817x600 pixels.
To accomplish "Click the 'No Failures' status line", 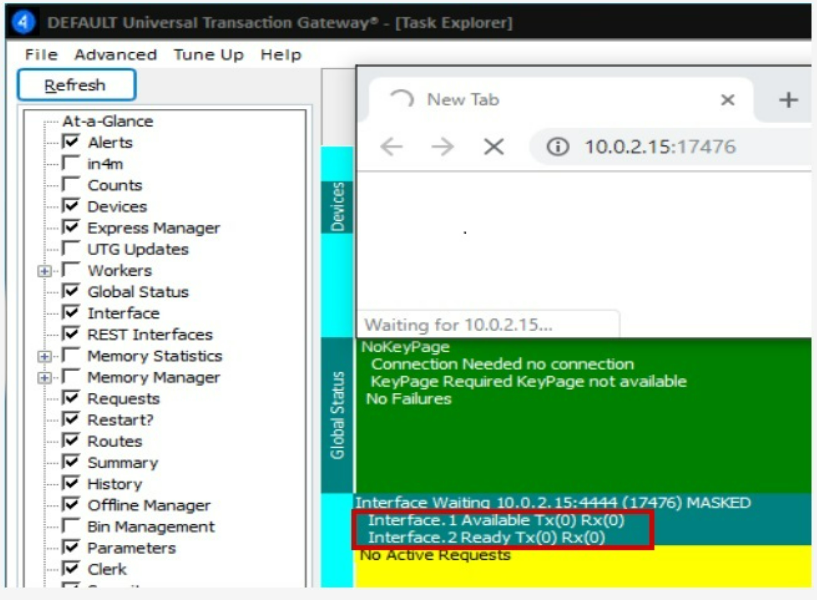I will click(x=408, y=399).
